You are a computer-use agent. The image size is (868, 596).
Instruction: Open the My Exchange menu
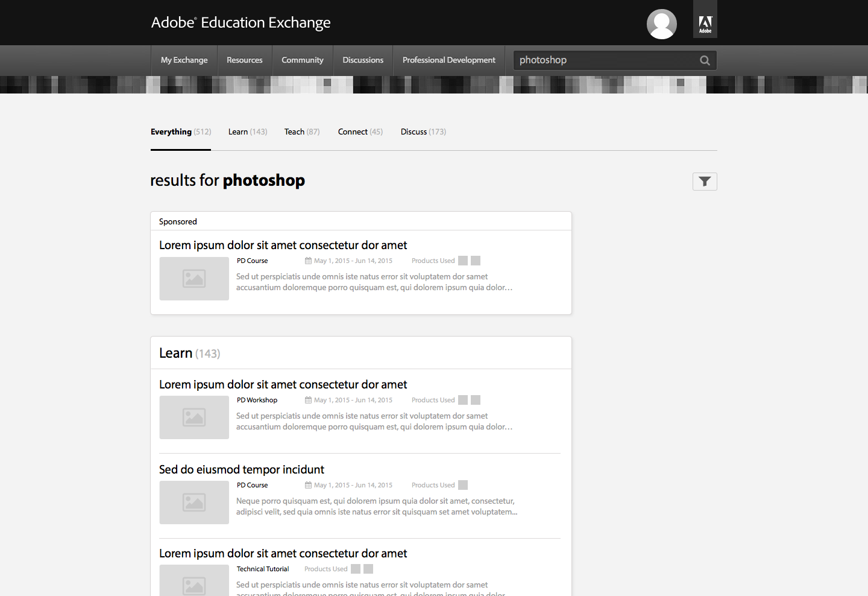184,60
